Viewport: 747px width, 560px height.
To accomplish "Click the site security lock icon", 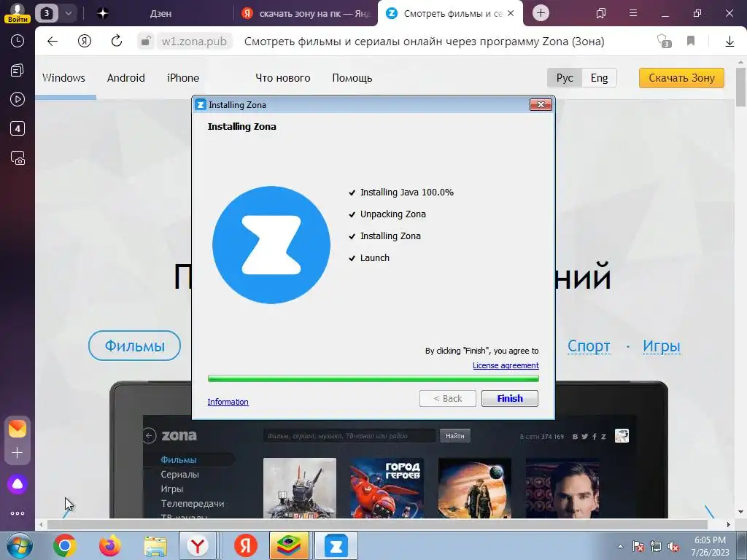I will pyautogui.click(x=146, y=42).
